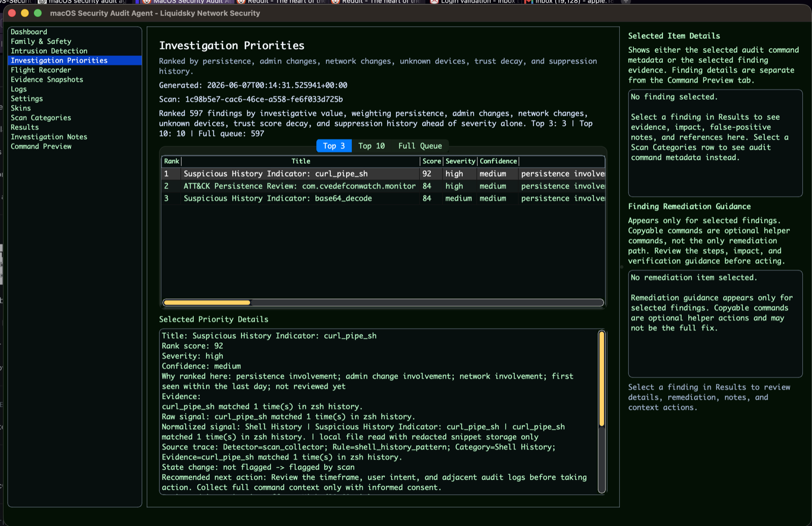Select the base64_decode finding row
The image size is (812, 526).
pyautogui.click(x=383, y=198)
